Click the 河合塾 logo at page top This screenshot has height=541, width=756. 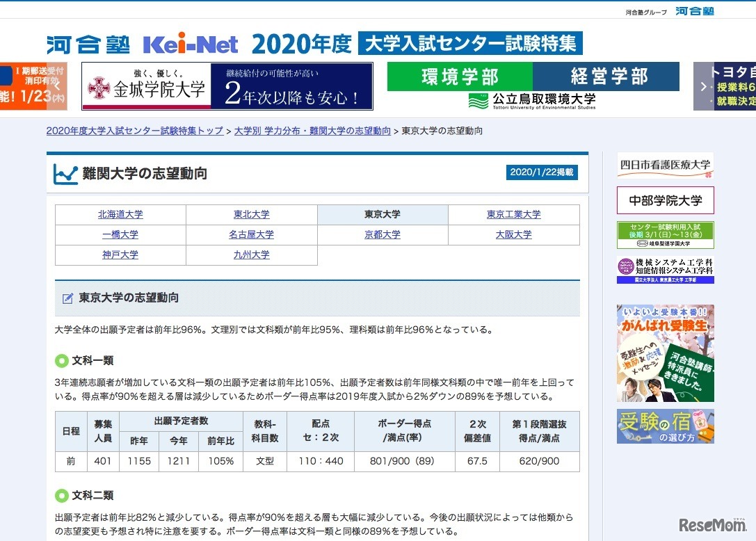(87, 42)
